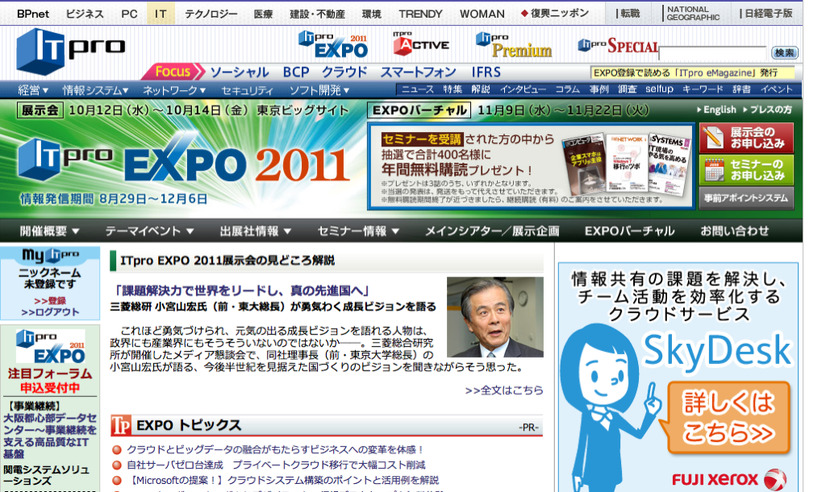Click the ITpro cube logo
This screenshot has width=826, height=492.
[71, 50]
